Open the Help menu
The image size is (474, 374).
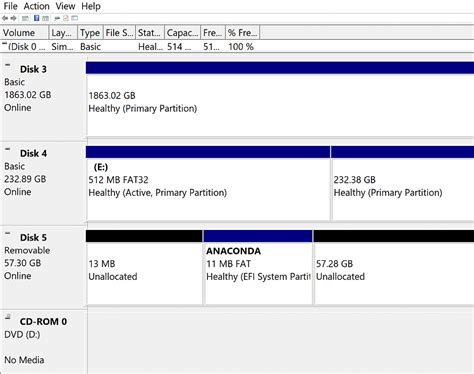(91, 6)
